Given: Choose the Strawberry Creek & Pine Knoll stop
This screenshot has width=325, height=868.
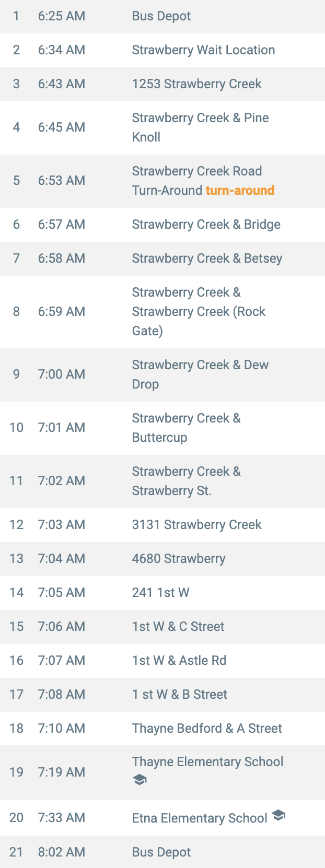Looking at the screenshot, I should click(162, 128).
